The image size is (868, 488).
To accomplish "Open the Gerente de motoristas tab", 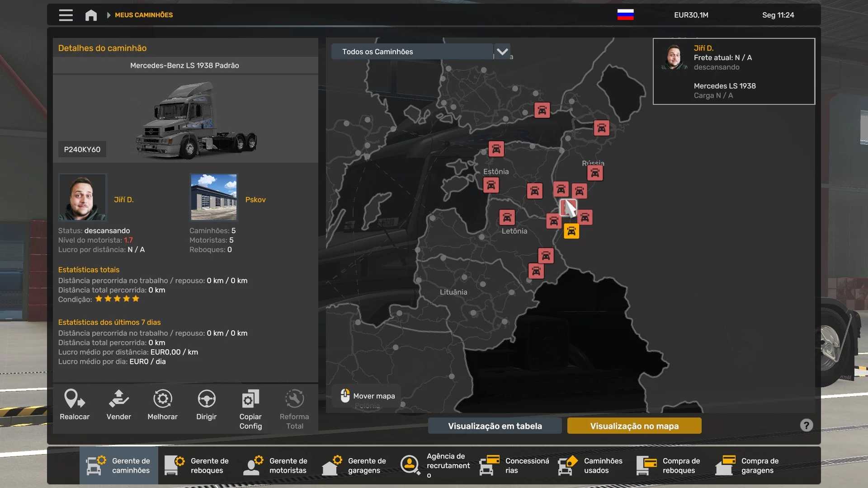I will [276, 465].
